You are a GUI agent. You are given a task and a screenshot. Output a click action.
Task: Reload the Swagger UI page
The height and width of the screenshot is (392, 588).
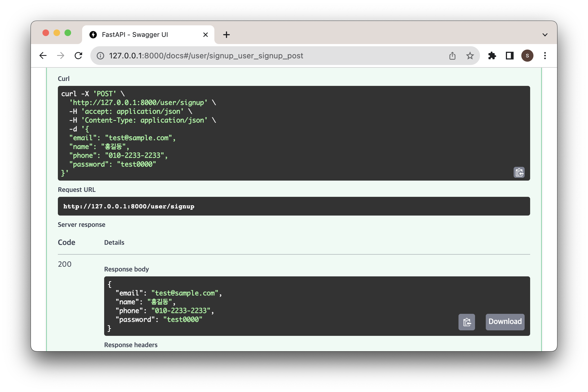pyautogui.click(x=79, y=56)
